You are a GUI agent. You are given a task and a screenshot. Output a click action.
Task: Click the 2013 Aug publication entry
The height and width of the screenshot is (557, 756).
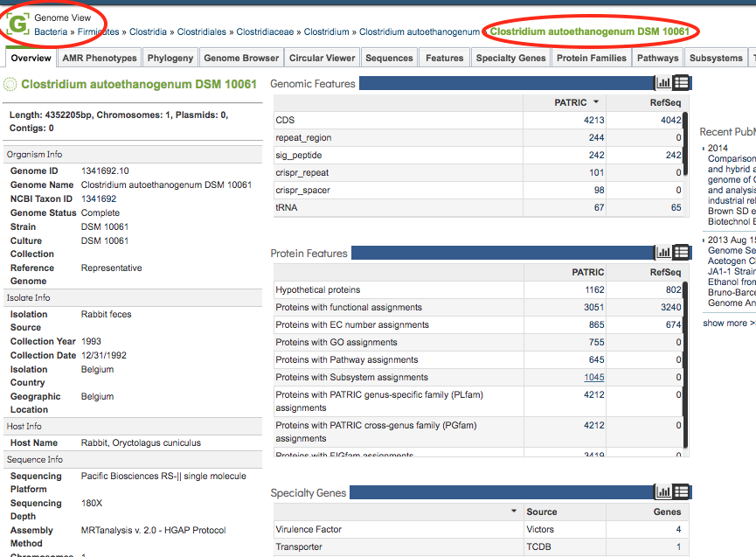pos(730,272)
